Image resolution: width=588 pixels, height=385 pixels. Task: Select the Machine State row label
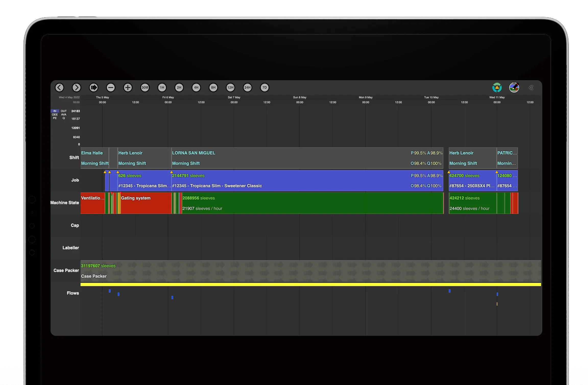pos(65,202)
